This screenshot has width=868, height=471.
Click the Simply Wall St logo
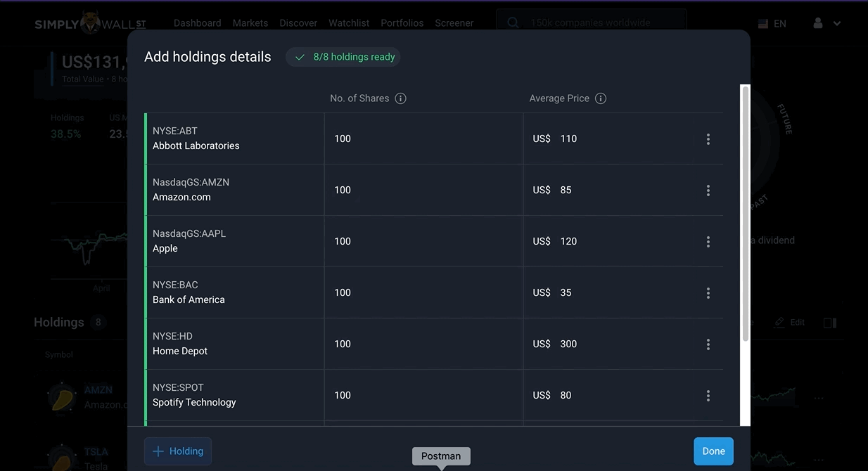(90, 23)
